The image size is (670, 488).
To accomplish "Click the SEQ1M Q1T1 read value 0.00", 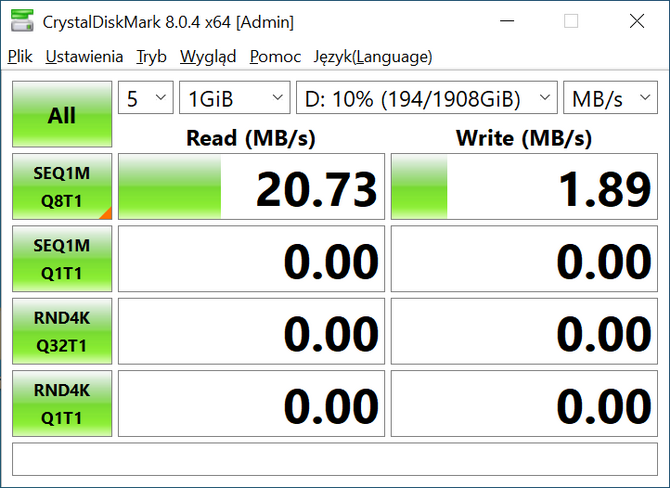I will coord(251,259).
